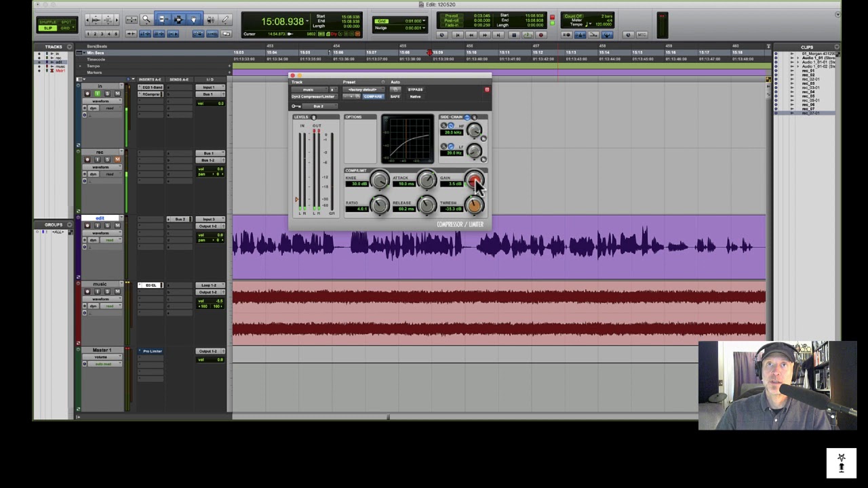
Task: Click the transport Play button
Action: pos(527,35)
